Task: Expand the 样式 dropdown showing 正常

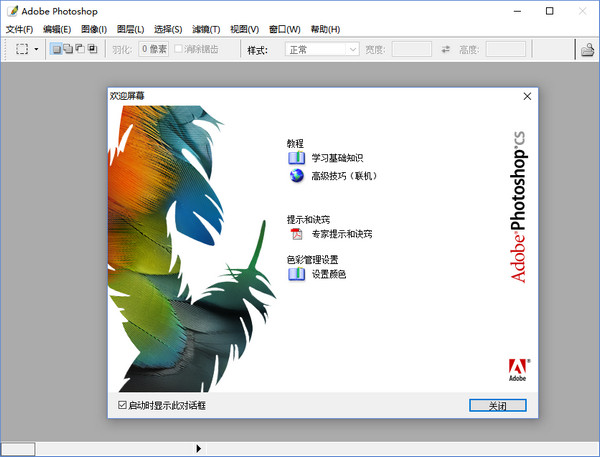Action: [x=323, y=49]
